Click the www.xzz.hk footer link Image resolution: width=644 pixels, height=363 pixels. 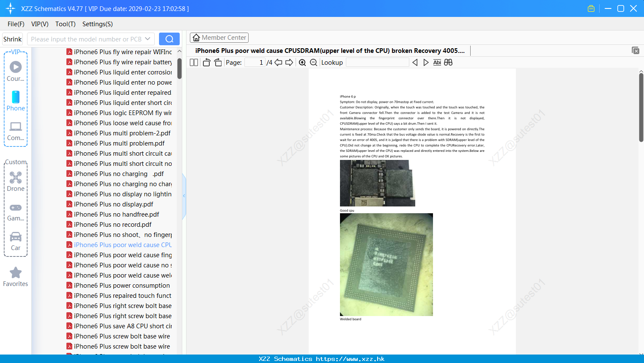pos(350,359)
